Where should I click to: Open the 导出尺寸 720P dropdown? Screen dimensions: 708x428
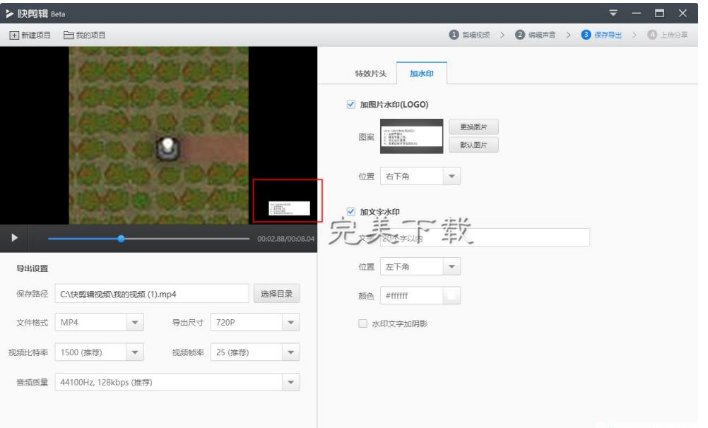point(290,323)
